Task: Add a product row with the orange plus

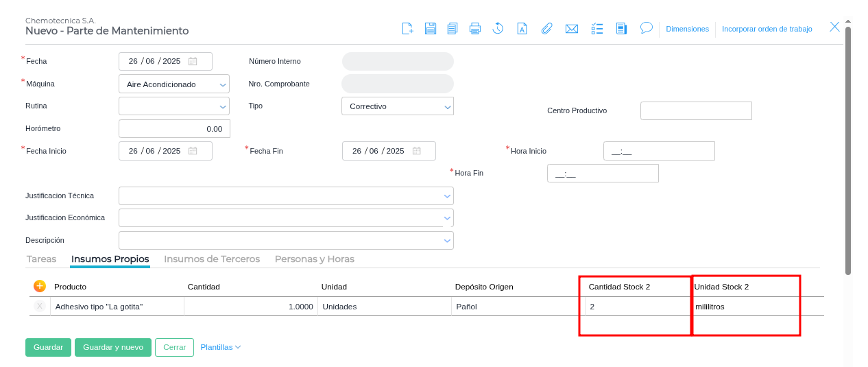Action: [40, 286]
